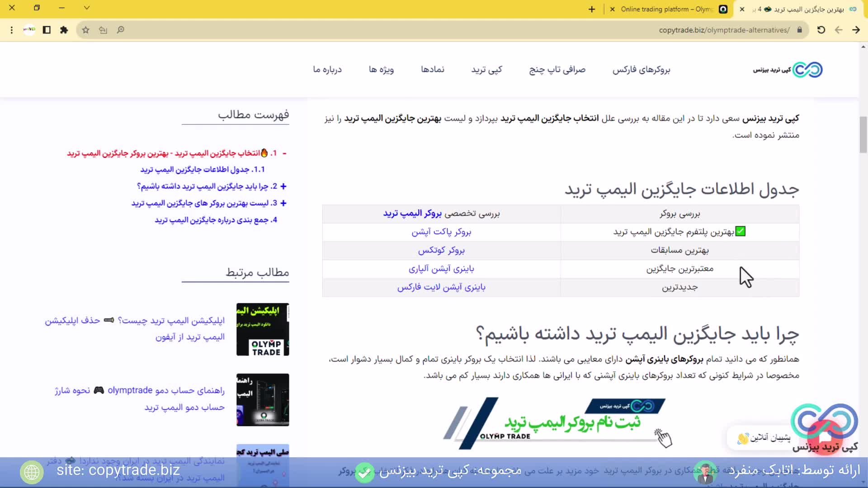Click the side panel icon in toolbar
This screenshot has height=488, width=868.
click(x=47, y=30)
